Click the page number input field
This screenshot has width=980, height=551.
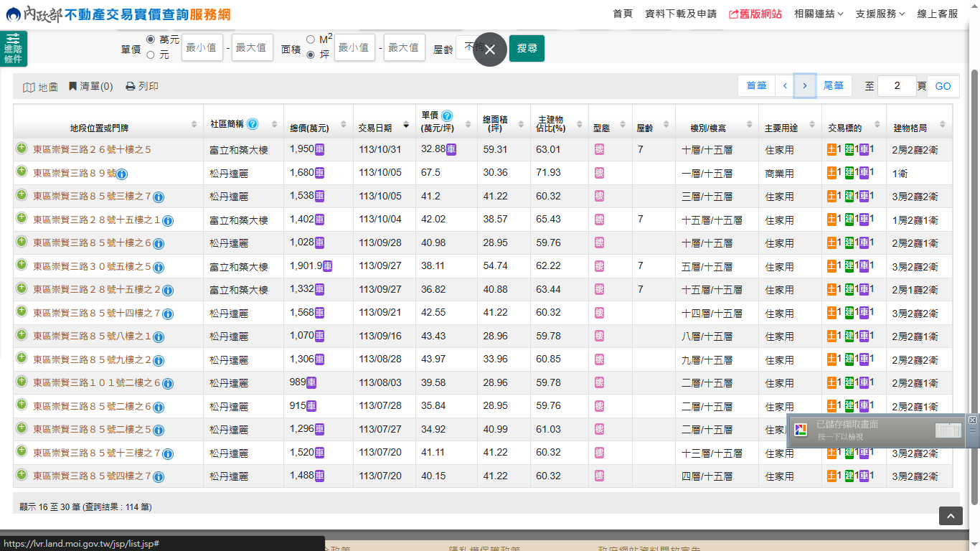(x=896, y=86)
